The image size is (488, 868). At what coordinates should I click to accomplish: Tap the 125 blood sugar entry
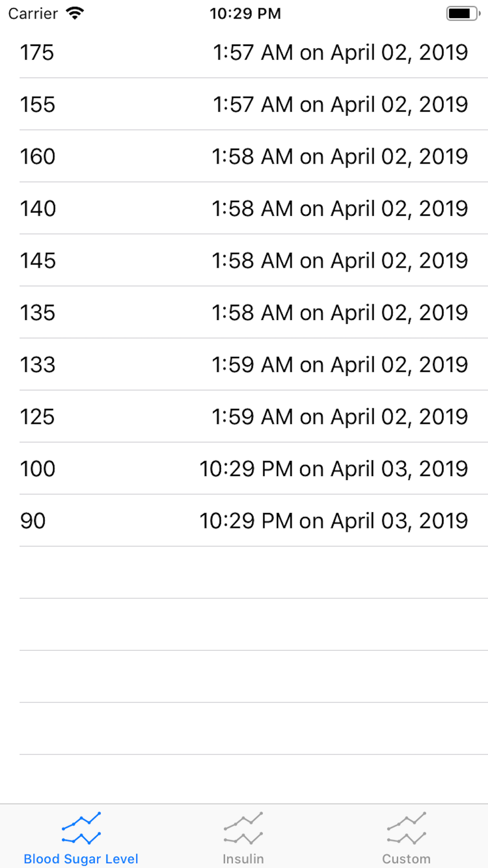pyautogui.click(x=244, y=416)
